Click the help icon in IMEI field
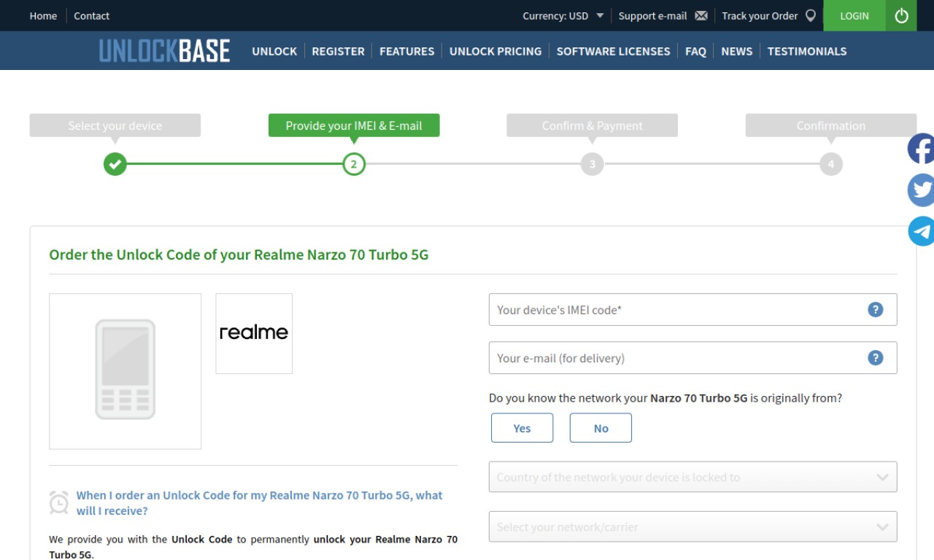This screenshot has height=560, width=934. (876, 310)
